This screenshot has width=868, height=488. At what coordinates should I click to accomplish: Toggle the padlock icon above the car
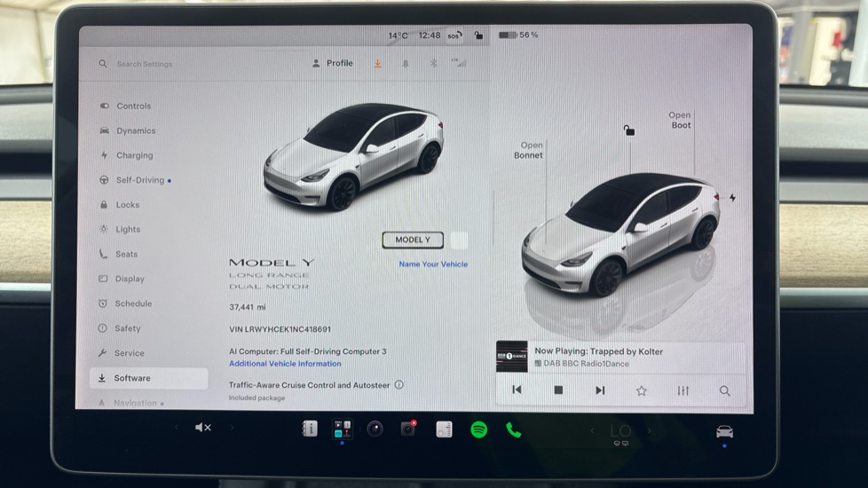click(x=629, y=130)
